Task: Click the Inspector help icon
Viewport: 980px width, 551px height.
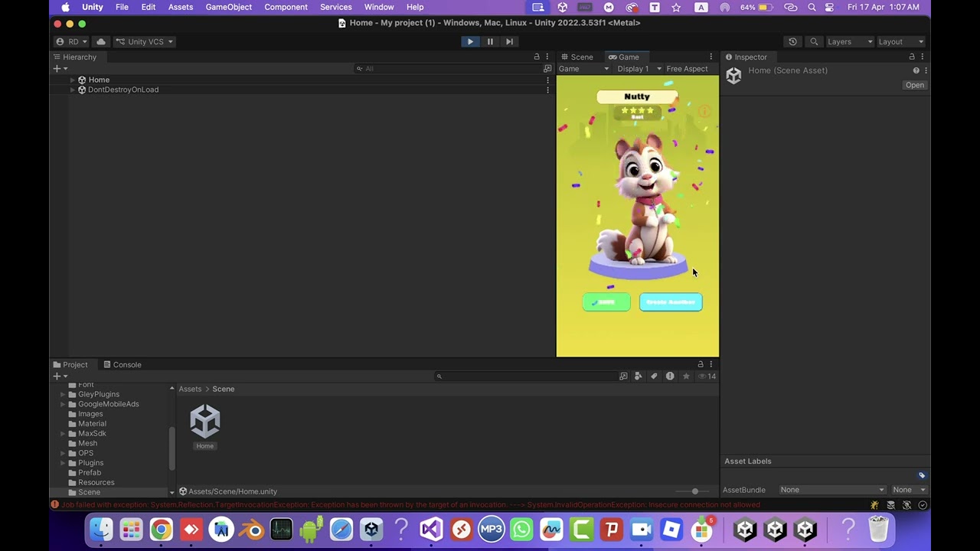Action: [916, 70]
